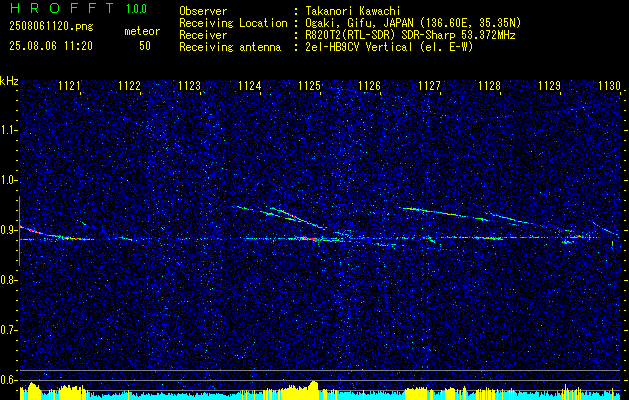Click the 2el-HB9CV Vertical antenna text

click(390, 47)
